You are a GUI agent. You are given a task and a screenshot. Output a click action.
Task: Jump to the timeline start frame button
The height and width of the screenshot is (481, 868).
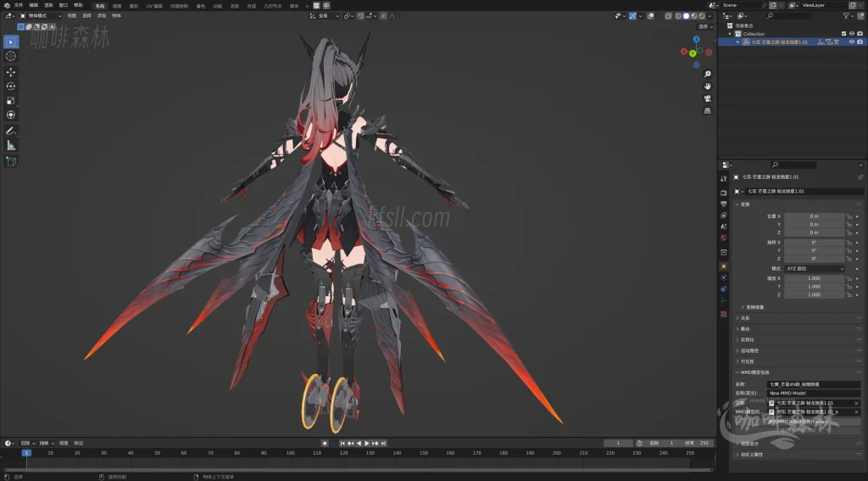click(342, 444)
